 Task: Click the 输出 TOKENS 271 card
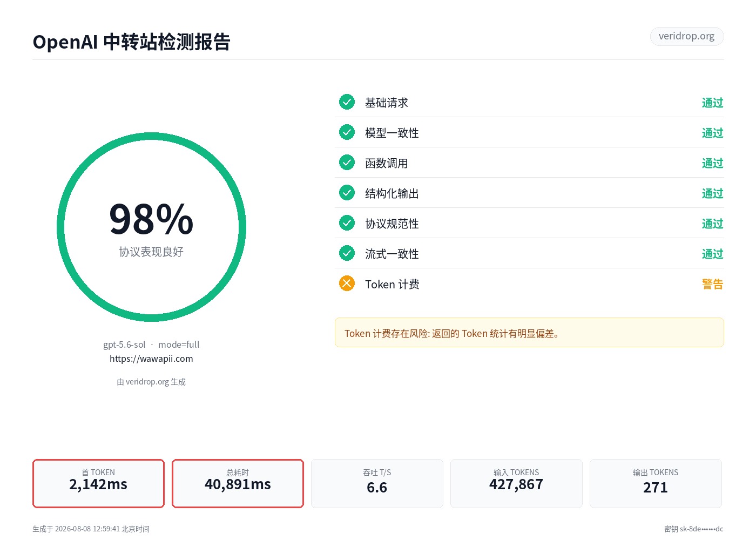tap(656, 483)
